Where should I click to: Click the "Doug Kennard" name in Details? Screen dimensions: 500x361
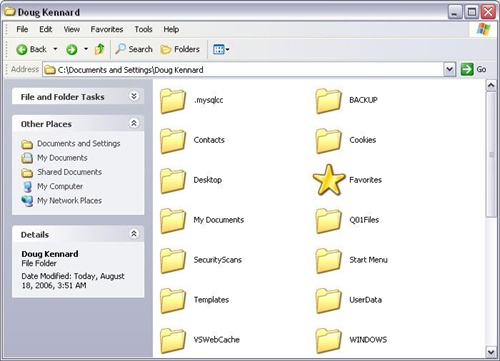click(50, 254)
